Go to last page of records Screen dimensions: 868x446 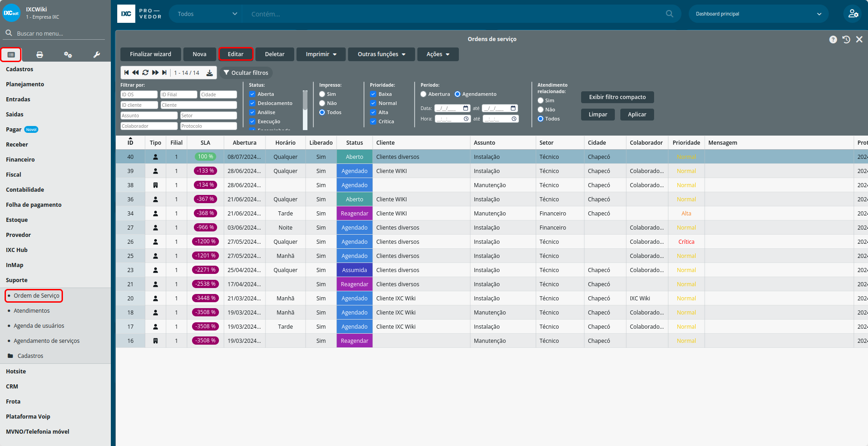[x=164, y=73]
